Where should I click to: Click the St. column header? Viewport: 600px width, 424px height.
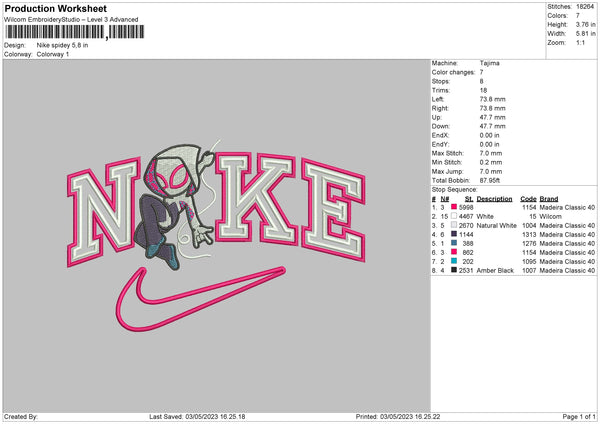pyautogui.click(x=469, y=199)
